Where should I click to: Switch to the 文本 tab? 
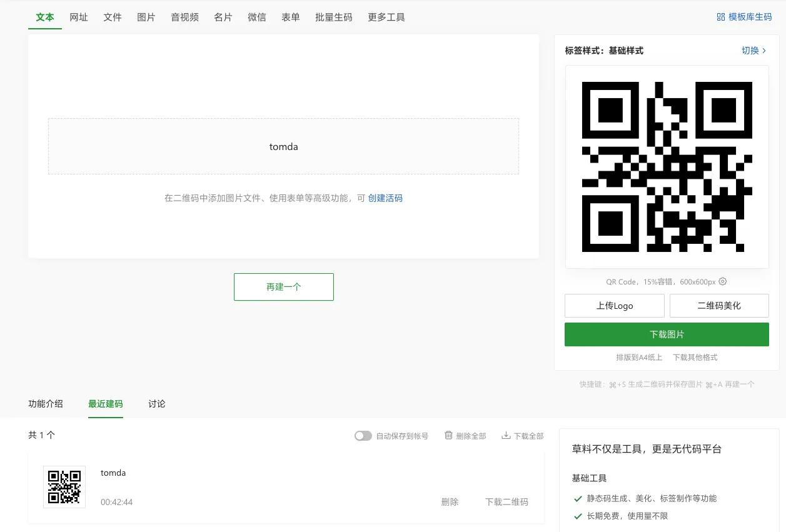point(45,17)
